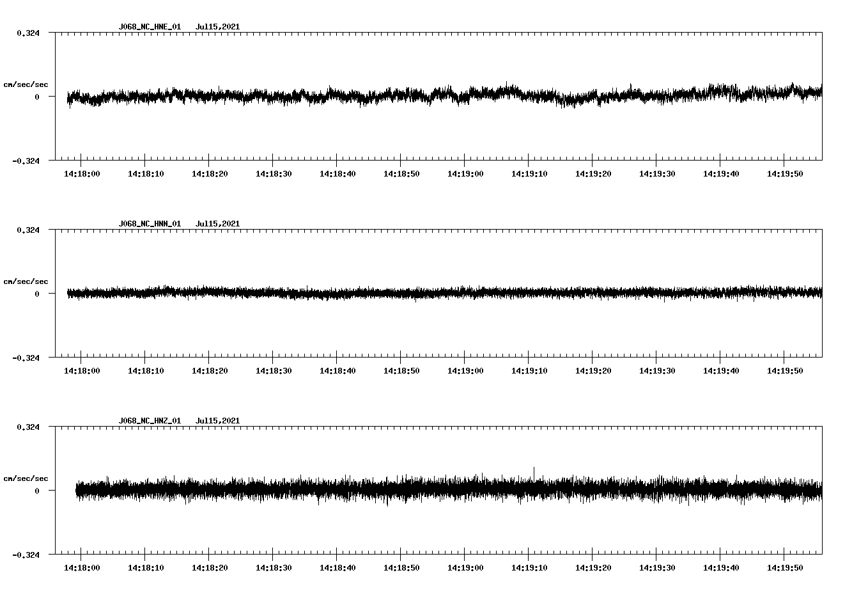Click 14:19:40 time label under HNN plot
Viewport: 868px width, 591px height.
721,370
